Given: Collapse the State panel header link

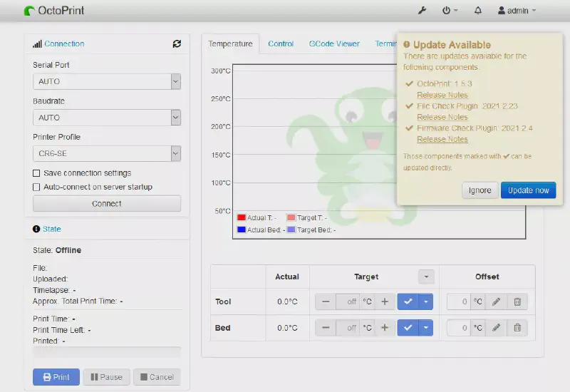Looking at the screenshot, I should click(x=52, y=229).
